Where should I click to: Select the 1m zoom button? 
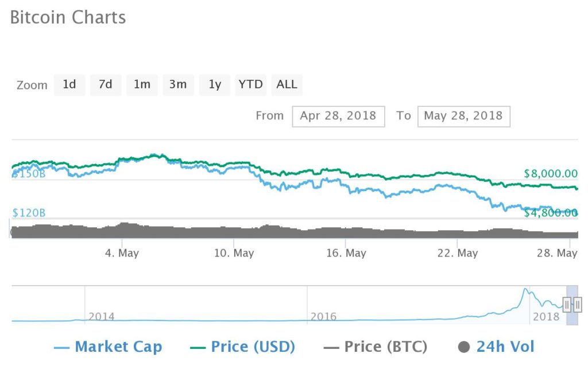tap(142, 85)
